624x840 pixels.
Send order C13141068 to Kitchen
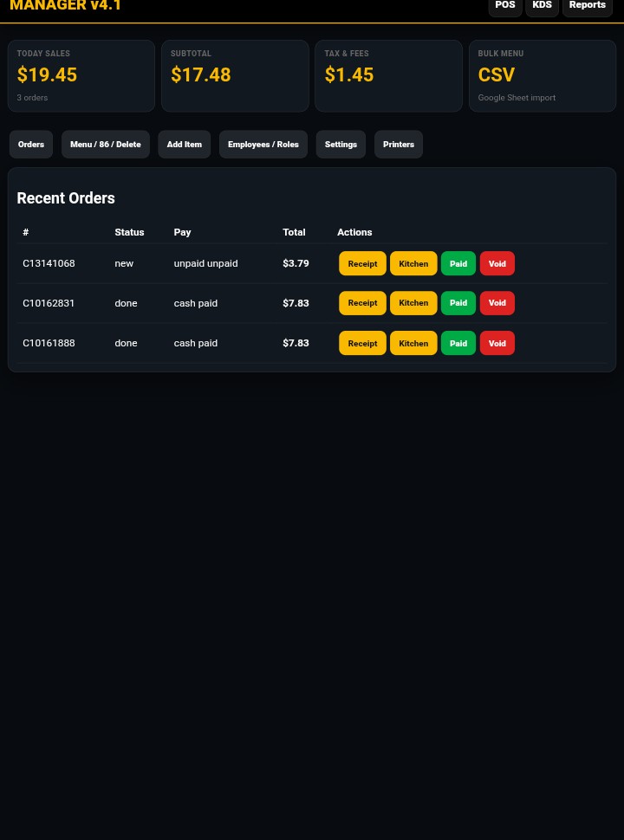pos(413,263)
